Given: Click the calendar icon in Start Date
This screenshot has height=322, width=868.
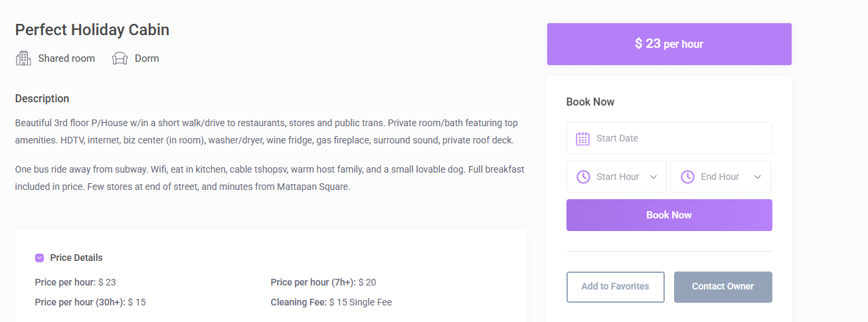Looking at the screenshot, I should pyautogui.click(x=582, y=138).
